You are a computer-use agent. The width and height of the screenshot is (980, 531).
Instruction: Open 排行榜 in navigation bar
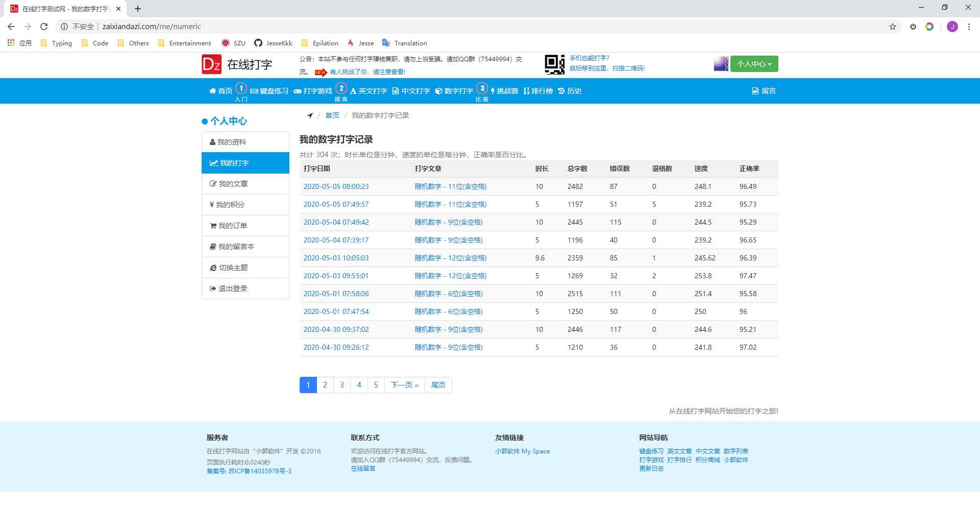[x=538, y=91]
